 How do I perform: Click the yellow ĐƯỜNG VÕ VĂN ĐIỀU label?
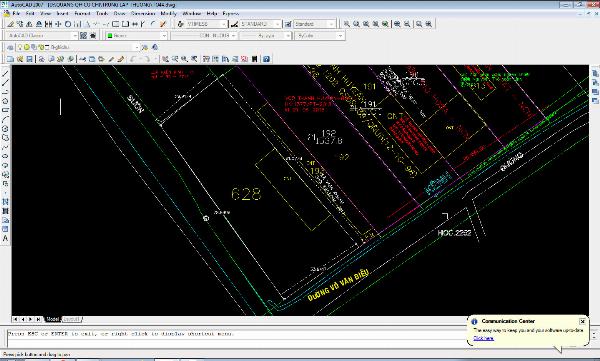pyautogui.click(x=338, y=285)
